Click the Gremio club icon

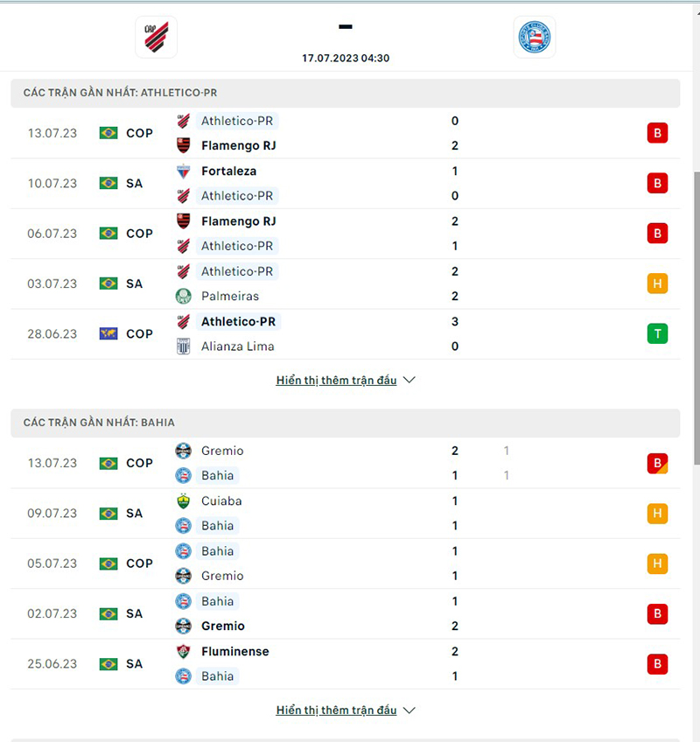click(x=184, y=451)
